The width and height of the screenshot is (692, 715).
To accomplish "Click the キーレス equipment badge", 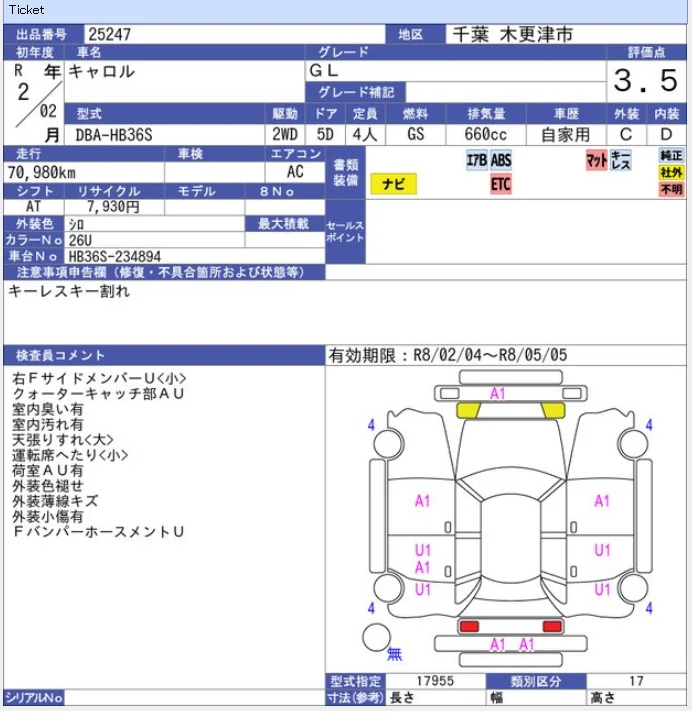I will click(620, 160).
